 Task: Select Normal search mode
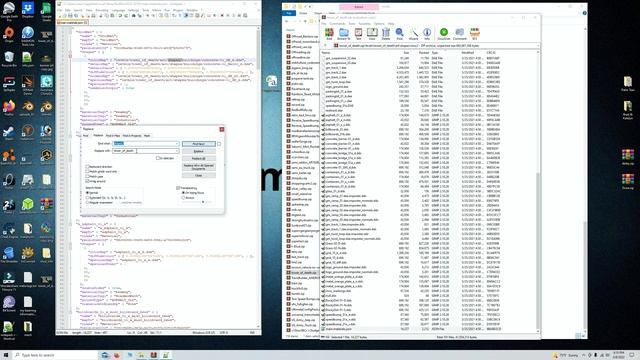tap(87, 193)
